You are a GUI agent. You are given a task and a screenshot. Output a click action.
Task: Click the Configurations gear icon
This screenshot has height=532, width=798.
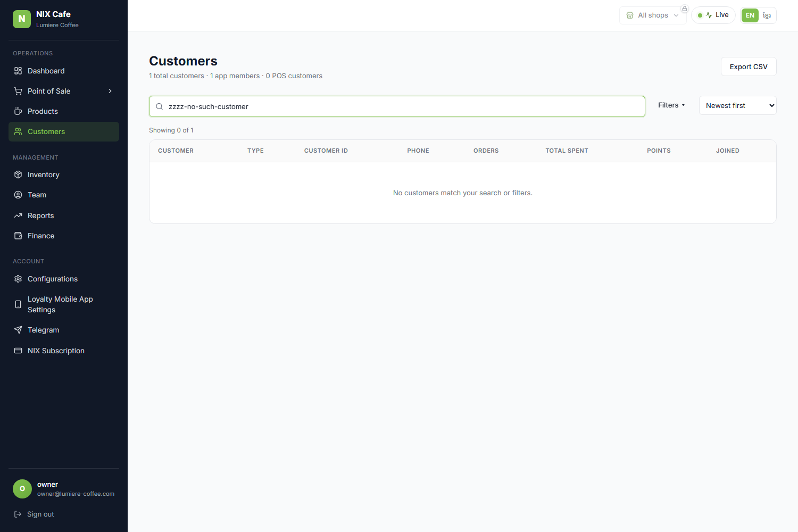[x=18, y=279]
